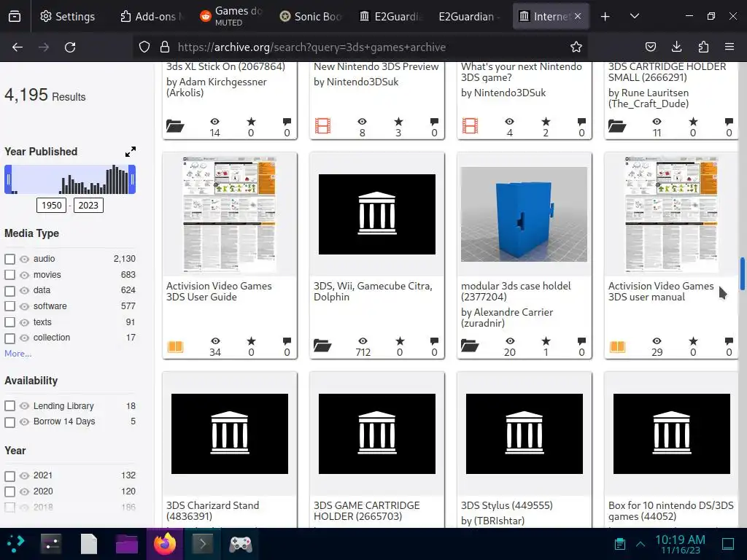Click folder icon on 3DS, Wii, Gamecube Citra card

pos(322,346)
